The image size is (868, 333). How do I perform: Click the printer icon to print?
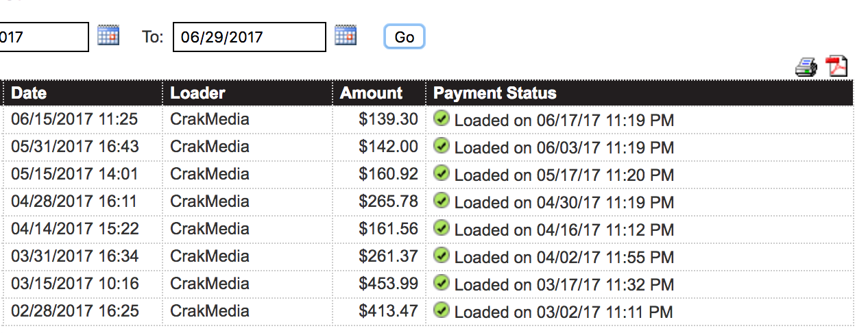[x=806, y=67]
